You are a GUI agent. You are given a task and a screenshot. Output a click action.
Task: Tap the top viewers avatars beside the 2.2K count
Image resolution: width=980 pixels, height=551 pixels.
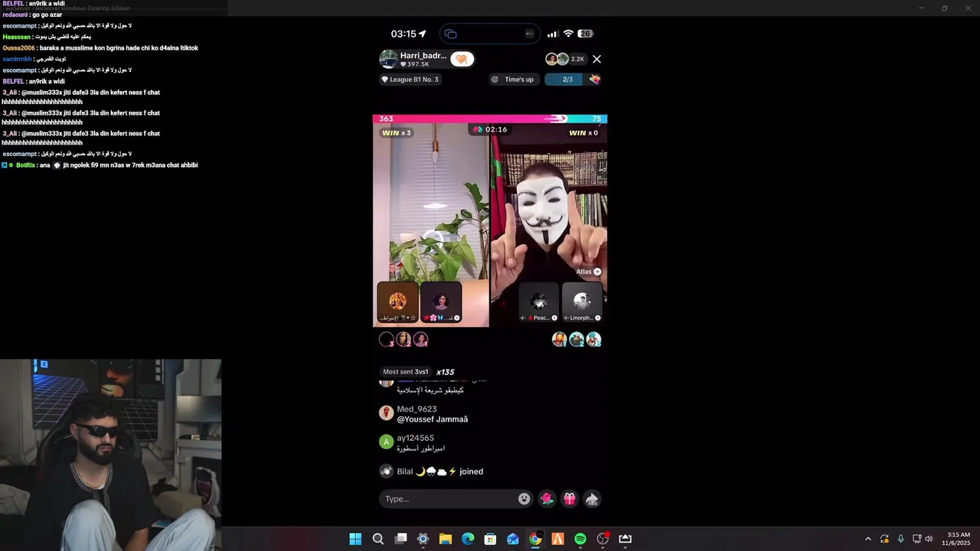(x=557, y=59)
